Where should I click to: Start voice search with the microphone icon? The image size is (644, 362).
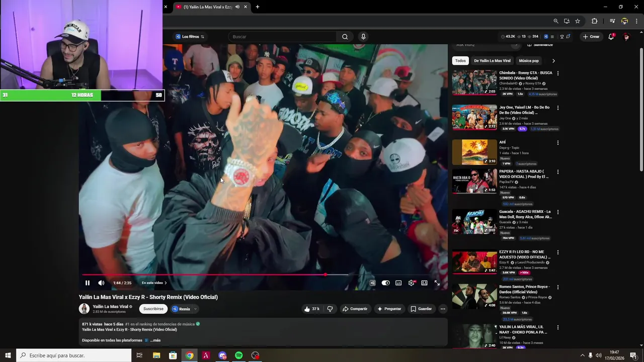coord(363,37)
